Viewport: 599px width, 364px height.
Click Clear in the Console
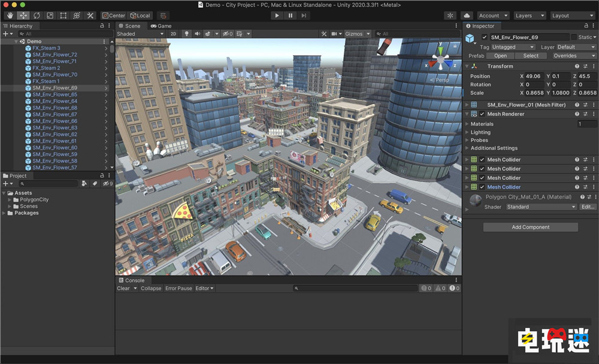(123, 289)
